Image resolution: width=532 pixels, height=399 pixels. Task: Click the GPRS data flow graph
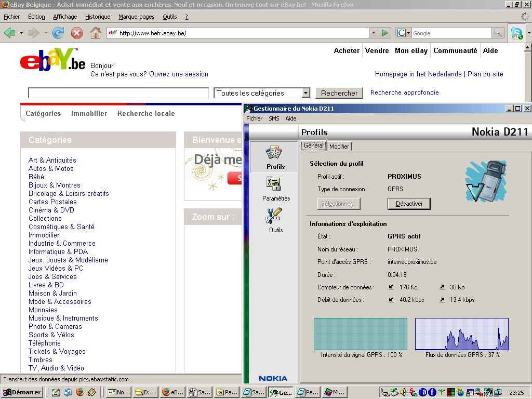click(x=461, y=334)
